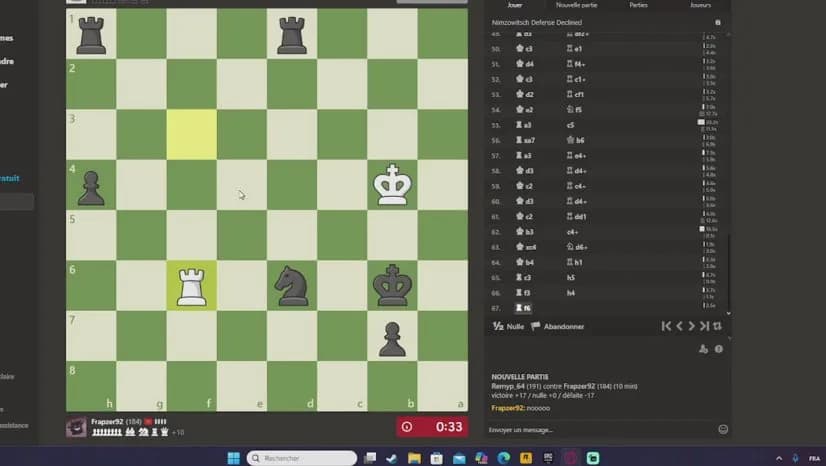Click the Envoyer un message chat field

[600, 430]
